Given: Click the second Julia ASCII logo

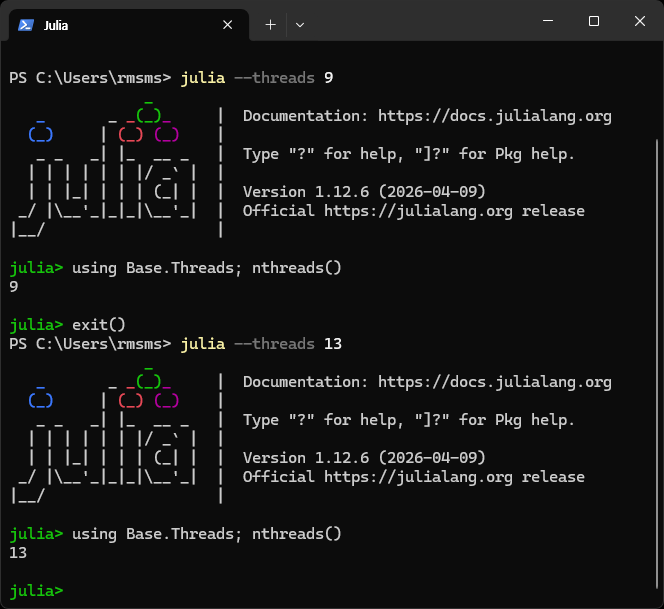Looking at the screenshot, I should [104, 435].
